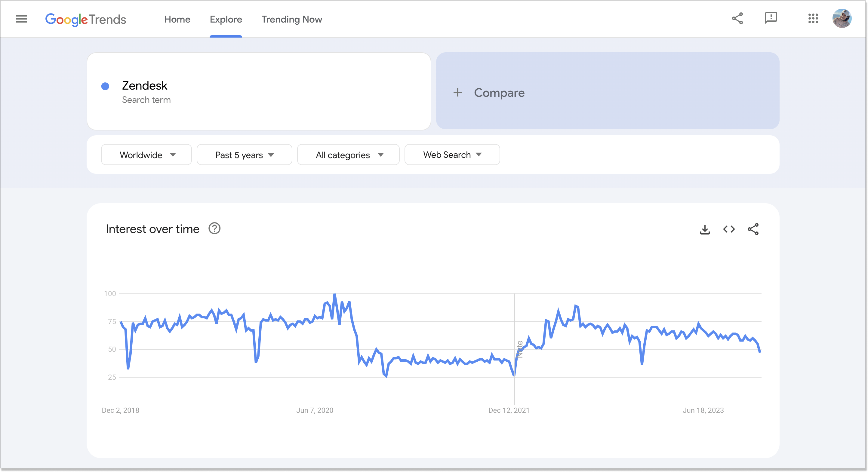Click the embed code icon on chart
Screen dimensions: 868x472
(729, 229)
